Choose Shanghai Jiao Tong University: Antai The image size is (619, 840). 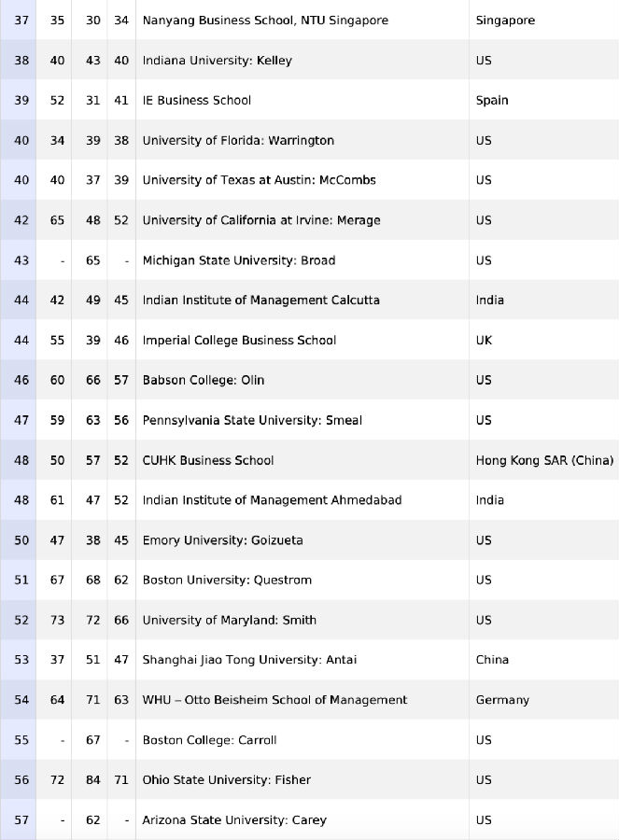coord(249,660)
